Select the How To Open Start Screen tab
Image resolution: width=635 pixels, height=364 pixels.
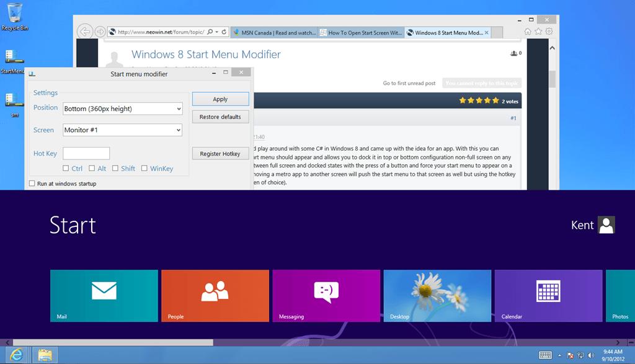[361, 32]
